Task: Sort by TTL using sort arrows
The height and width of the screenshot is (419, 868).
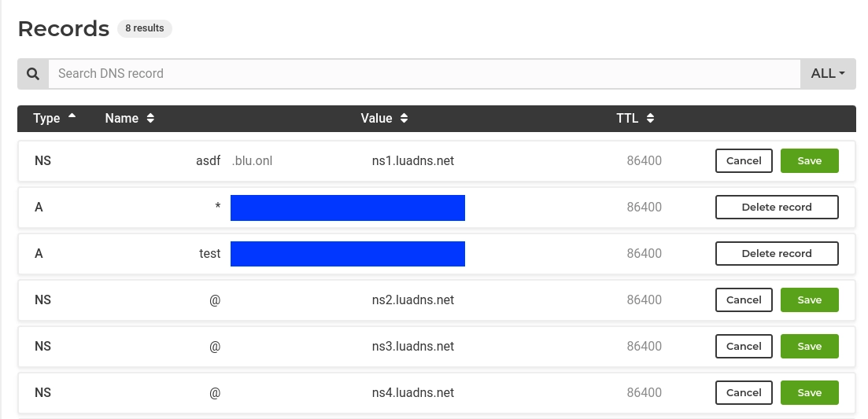Action: pos(651,118)
